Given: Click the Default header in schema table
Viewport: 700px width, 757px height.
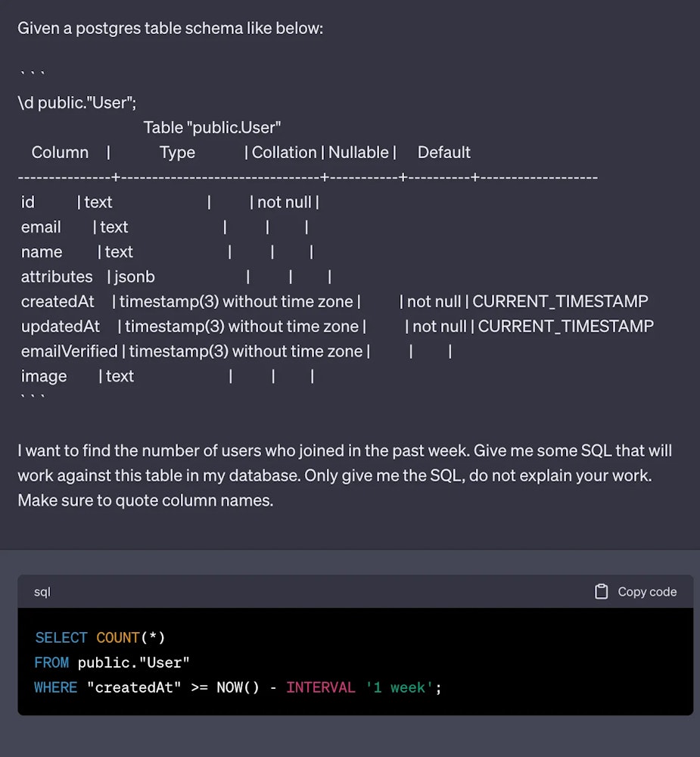Looking at the screenshot, I should [x=443, y=153].
